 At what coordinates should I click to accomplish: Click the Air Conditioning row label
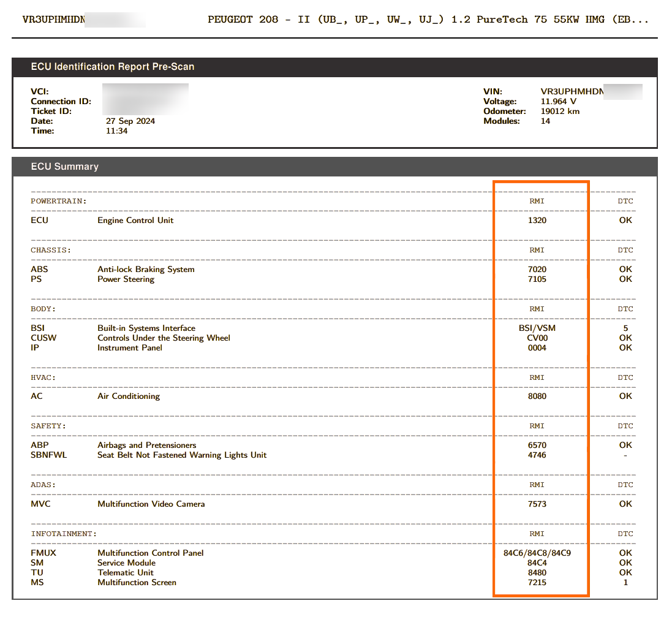(x=129, y=396)
